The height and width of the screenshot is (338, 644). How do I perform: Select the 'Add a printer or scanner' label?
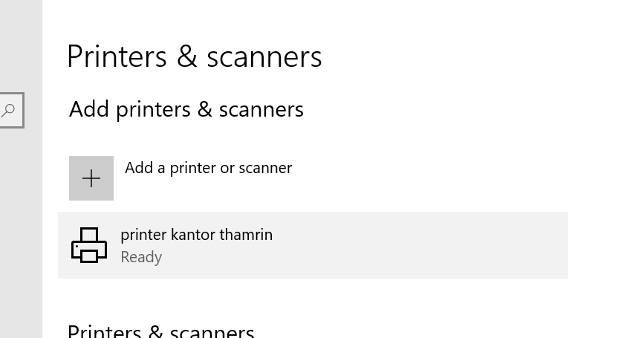(208, 168)
